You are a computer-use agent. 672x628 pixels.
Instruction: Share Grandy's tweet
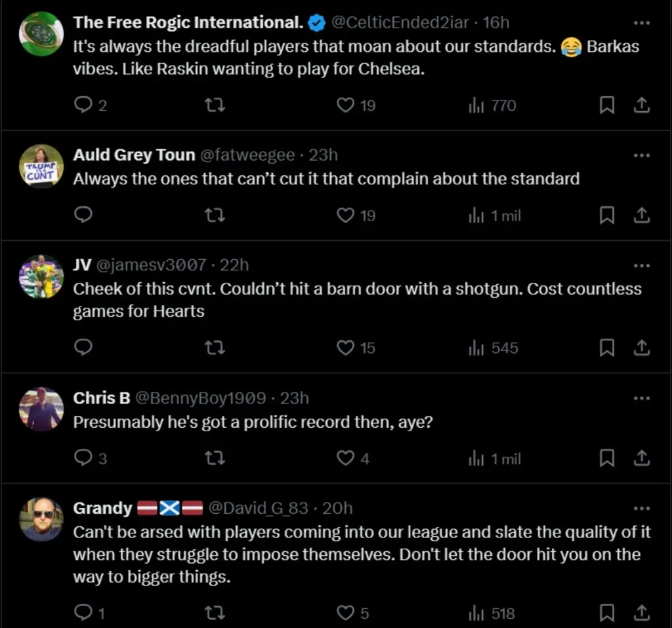coord(642,613)
